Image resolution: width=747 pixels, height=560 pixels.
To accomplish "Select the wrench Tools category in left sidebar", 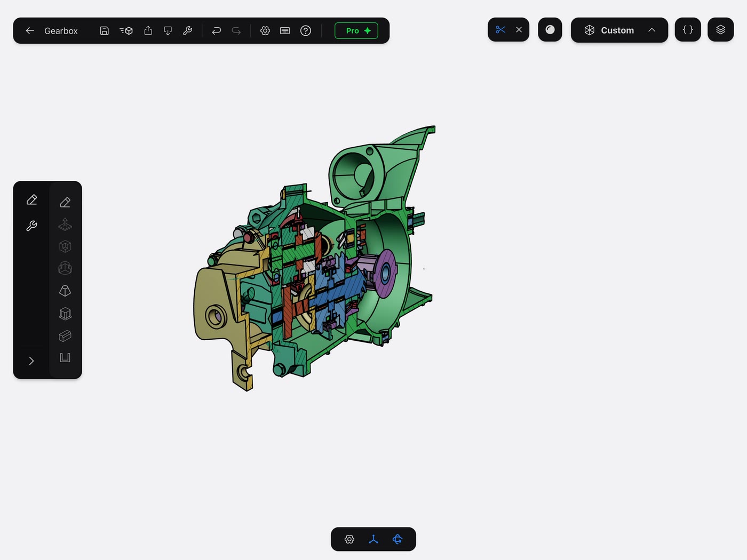I will (x=31, y=226).
